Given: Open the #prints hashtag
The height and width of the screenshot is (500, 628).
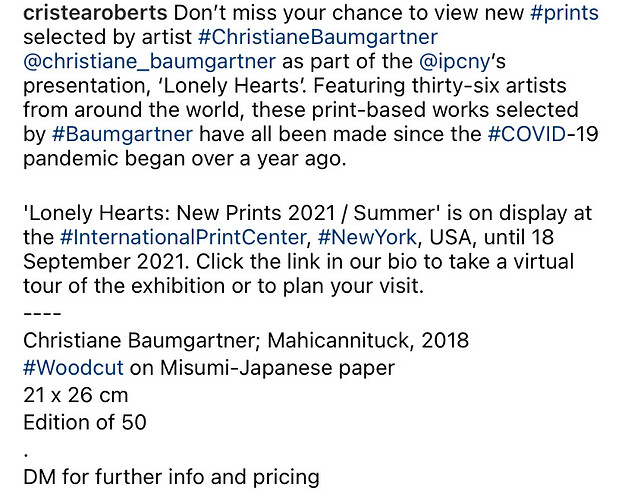Looking at the screenshot, I should point(564,13).
